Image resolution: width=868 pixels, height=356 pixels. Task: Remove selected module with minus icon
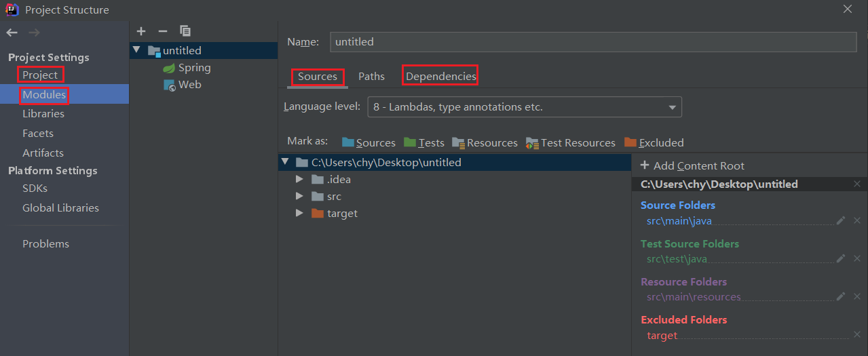coord(162,31)
